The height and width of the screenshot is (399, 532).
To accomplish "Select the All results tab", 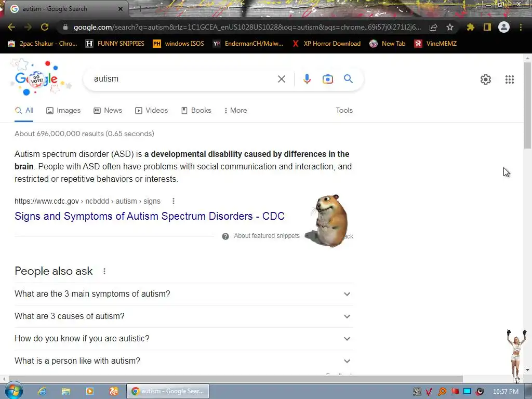I will point(24,111).
